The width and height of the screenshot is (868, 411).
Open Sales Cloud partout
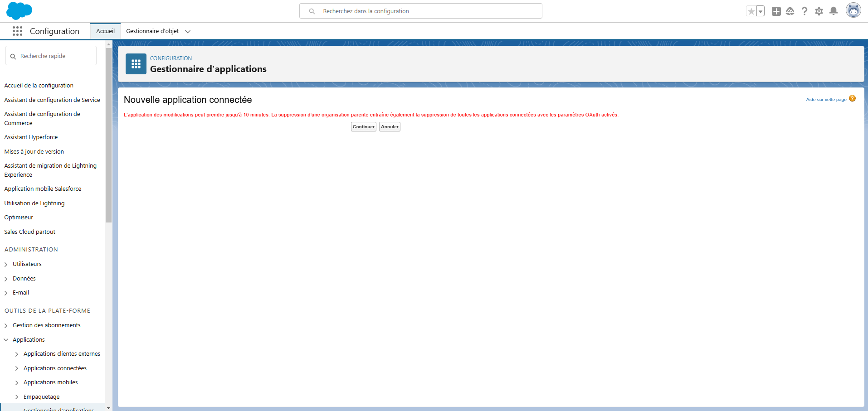point(29,232)
